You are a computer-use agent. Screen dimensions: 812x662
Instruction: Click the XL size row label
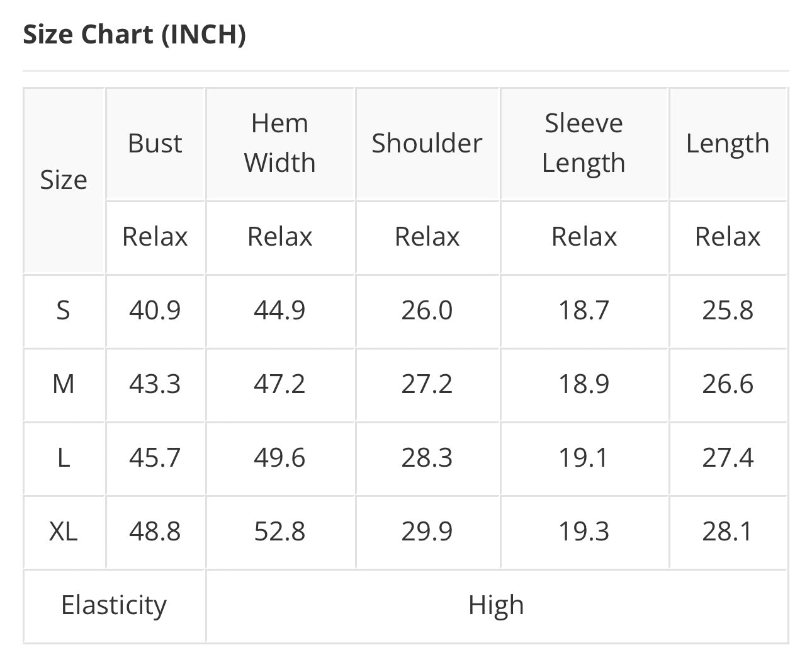click(64, 532)
